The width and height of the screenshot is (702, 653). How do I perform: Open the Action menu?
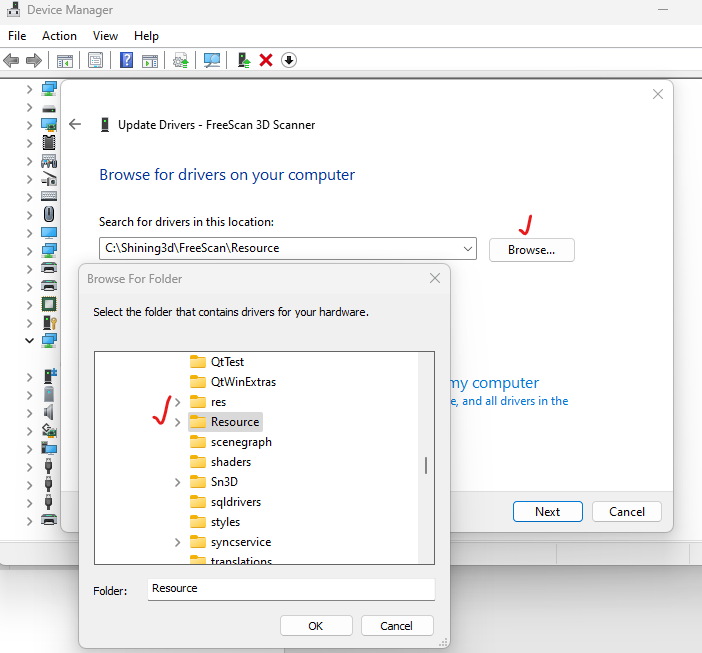point(59,36)
